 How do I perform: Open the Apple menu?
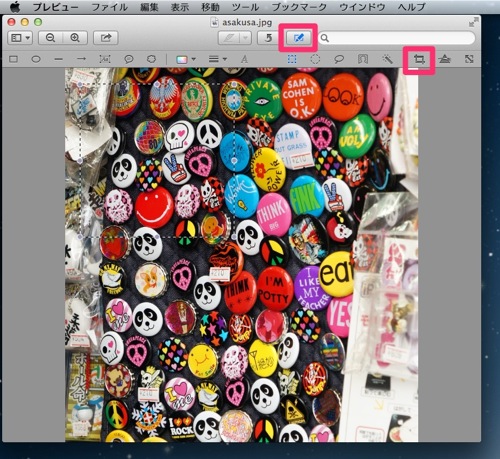(15, 7)
